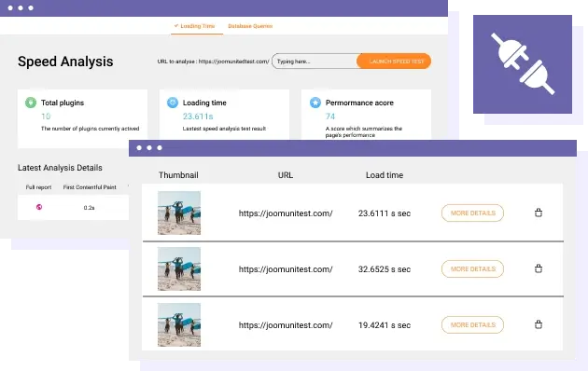Viewport: 588px width, 371px height.
Task: Click the performance score value '74'
Action: coord(330,117)
